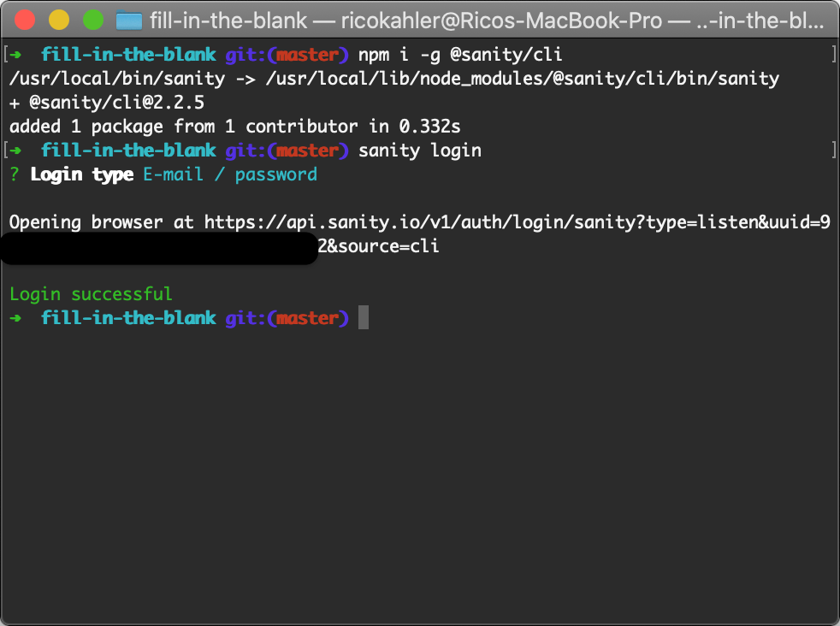Toggle selection of the Login successful message
Image resolution: width=840 pixels, height=626 pixels.
(89, 293)
